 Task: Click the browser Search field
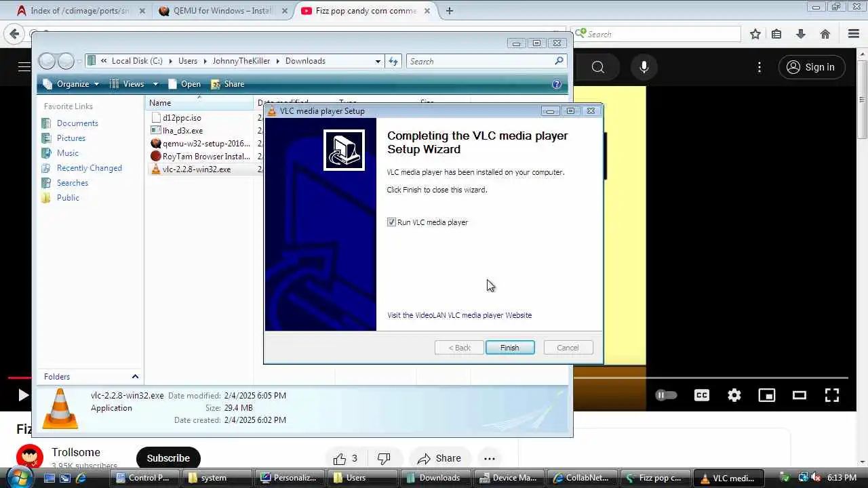pos(656,34)
